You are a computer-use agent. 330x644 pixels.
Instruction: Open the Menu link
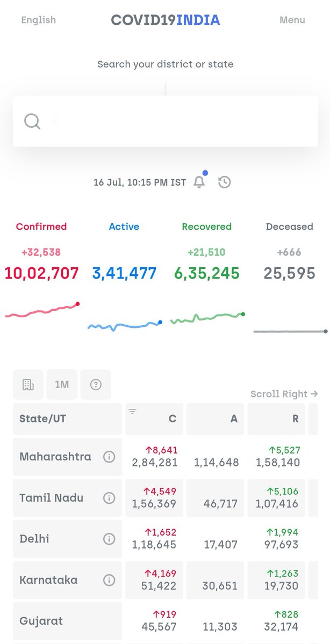coord(292,20)
